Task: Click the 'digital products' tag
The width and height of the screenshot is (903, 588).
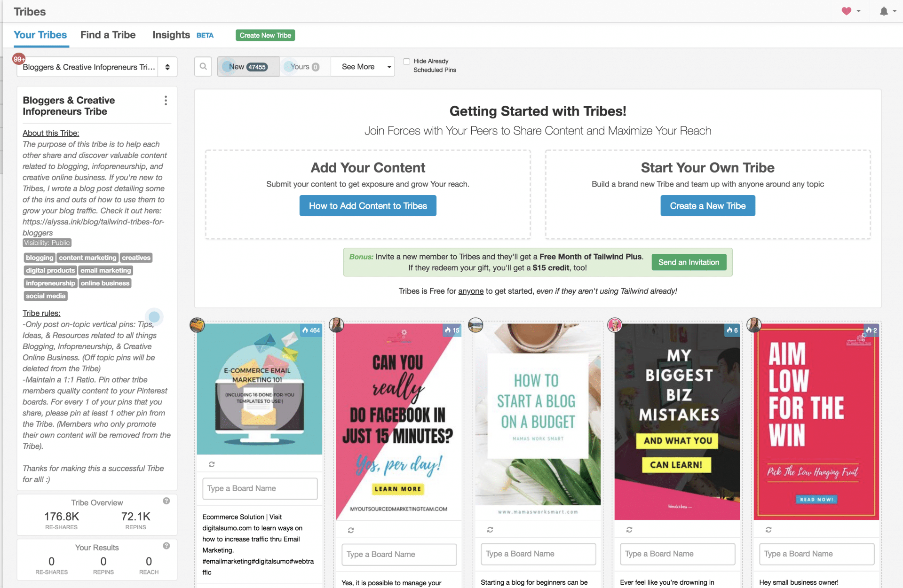Action: point(50,270)
